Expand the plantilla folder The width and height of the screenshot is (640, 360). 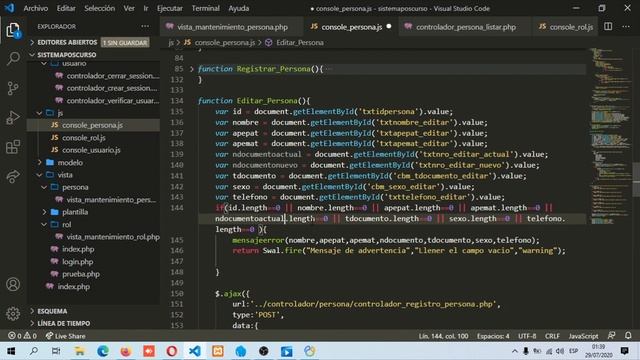click(x=75, y=212)
